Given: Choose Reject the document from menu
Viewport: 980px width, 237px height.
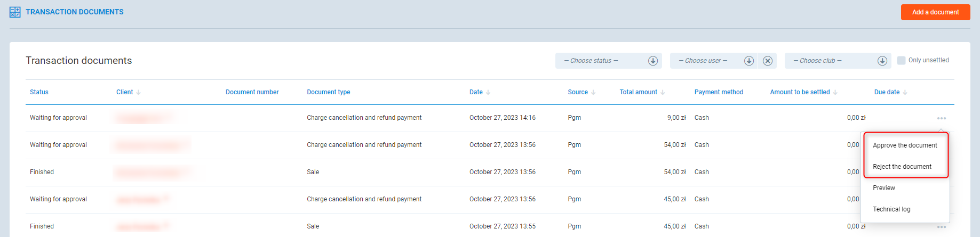Looking at the screenshot, I should [902, 167].
